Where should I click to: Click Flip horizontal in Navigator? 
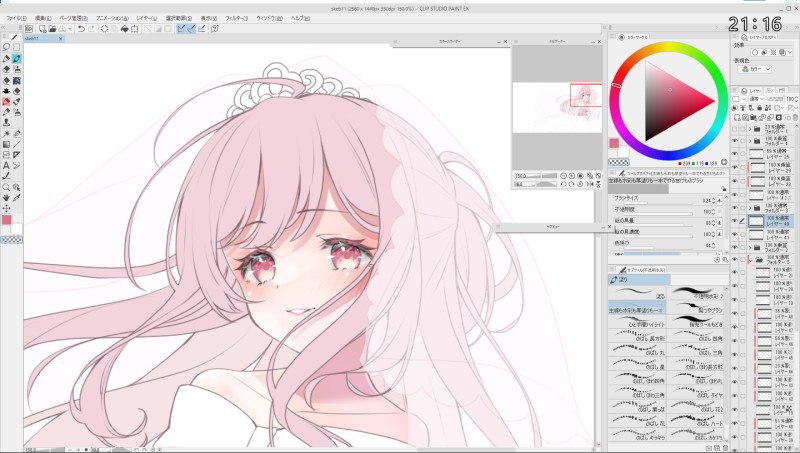(590, 184)
